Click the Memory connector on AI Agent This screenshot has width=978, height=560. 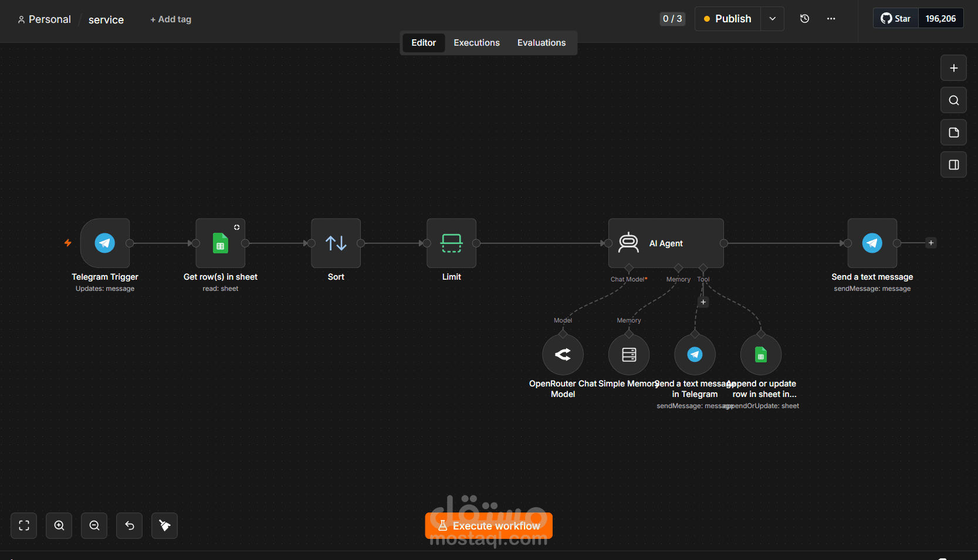pos(678,268)
